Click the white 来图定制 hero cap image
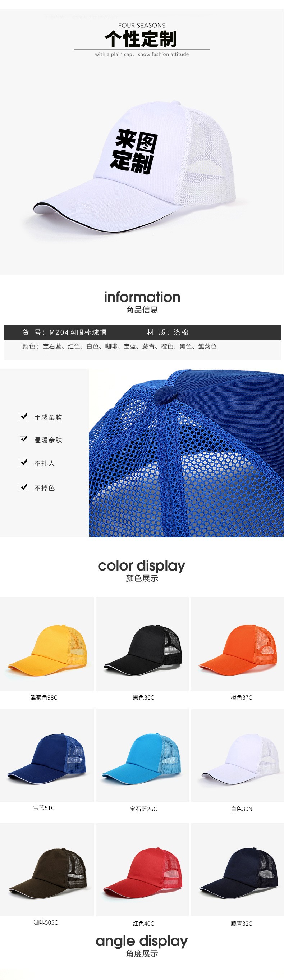 click(135, 165)
